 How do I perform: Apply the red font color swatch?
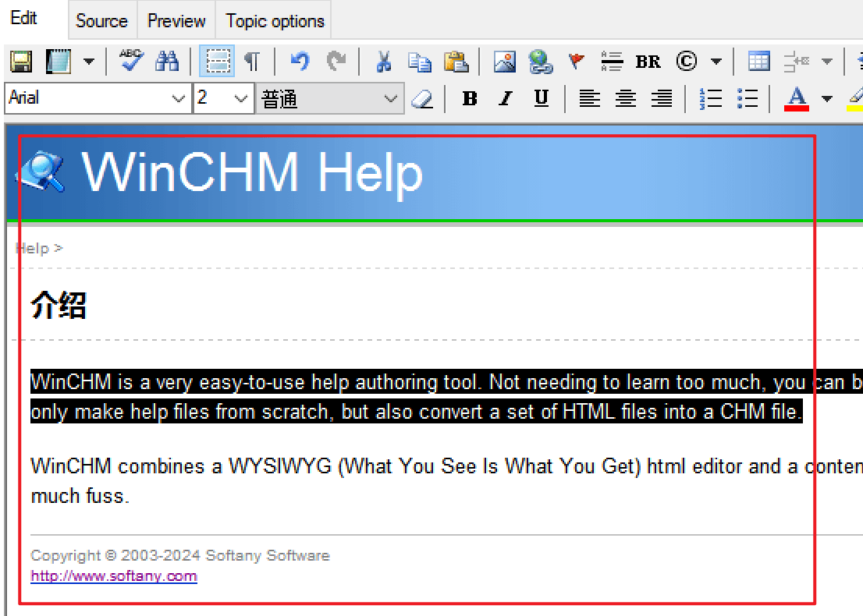[796, 98]
